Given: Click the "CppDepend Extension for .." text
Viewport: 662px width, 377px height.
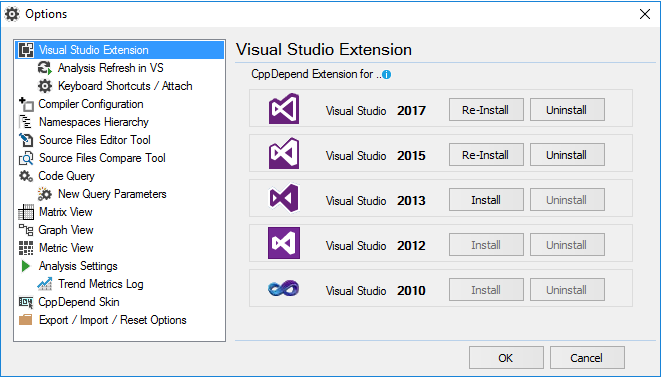Looking at the screenshot, I should click(x=316, y=74).
